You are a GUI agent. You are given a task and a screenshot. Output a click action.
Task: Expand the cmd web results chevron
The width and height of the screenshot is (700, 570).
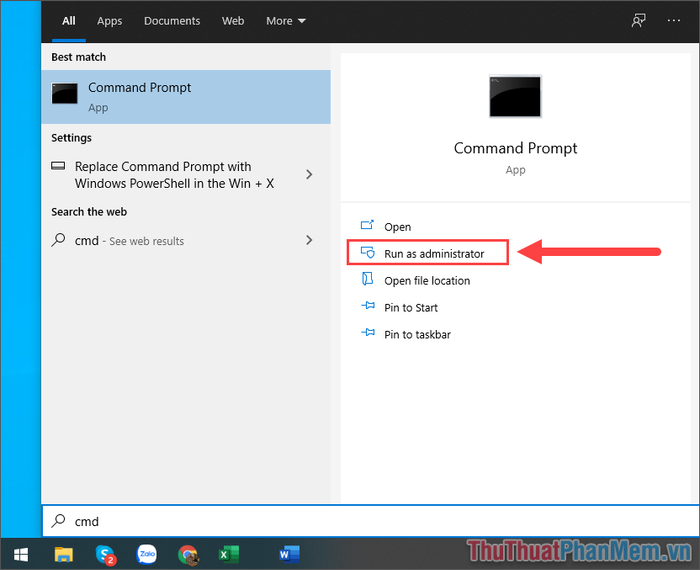pos(309,240)
